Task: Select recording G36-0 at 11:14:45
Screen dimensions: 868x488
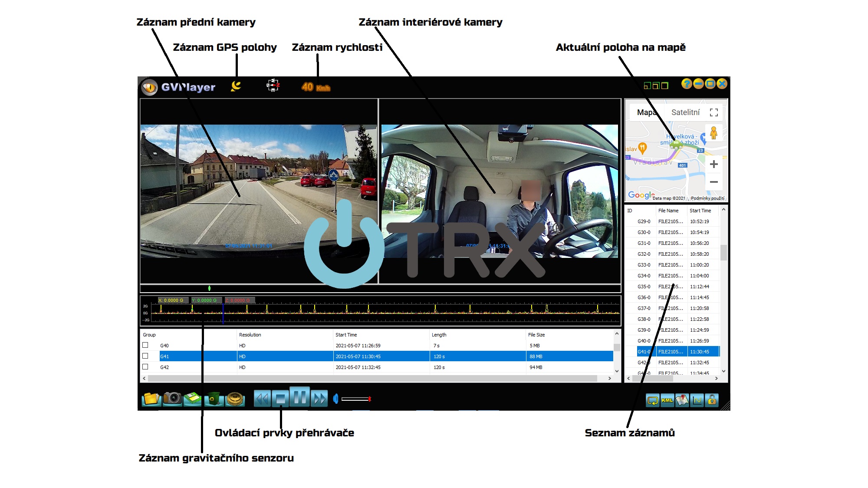Action: [672, 297]
